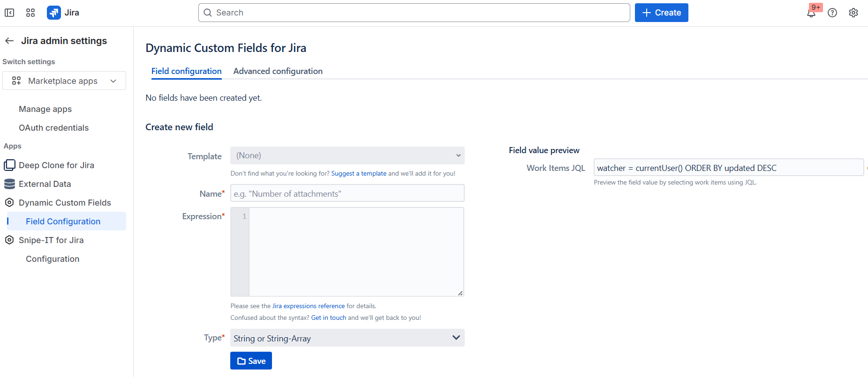Open the help question mark icon
This screenshot has width=868, height=377.
pos(832,13)
